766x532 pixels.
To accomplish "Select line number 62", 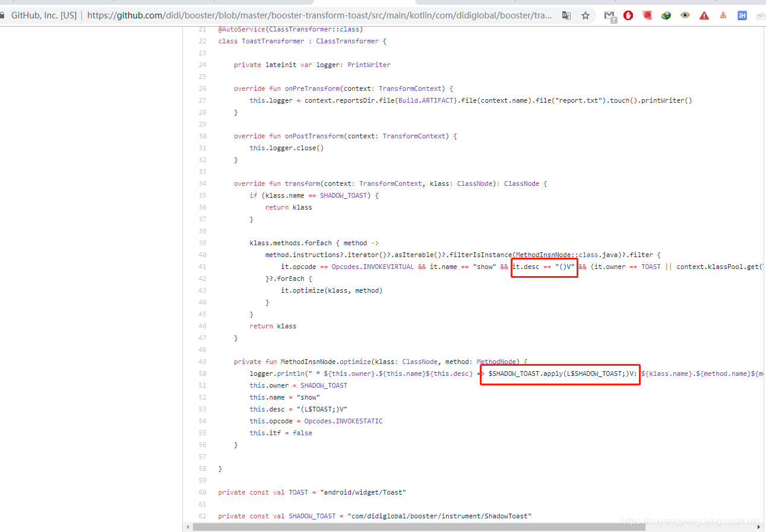I will (x=202, y=516).
